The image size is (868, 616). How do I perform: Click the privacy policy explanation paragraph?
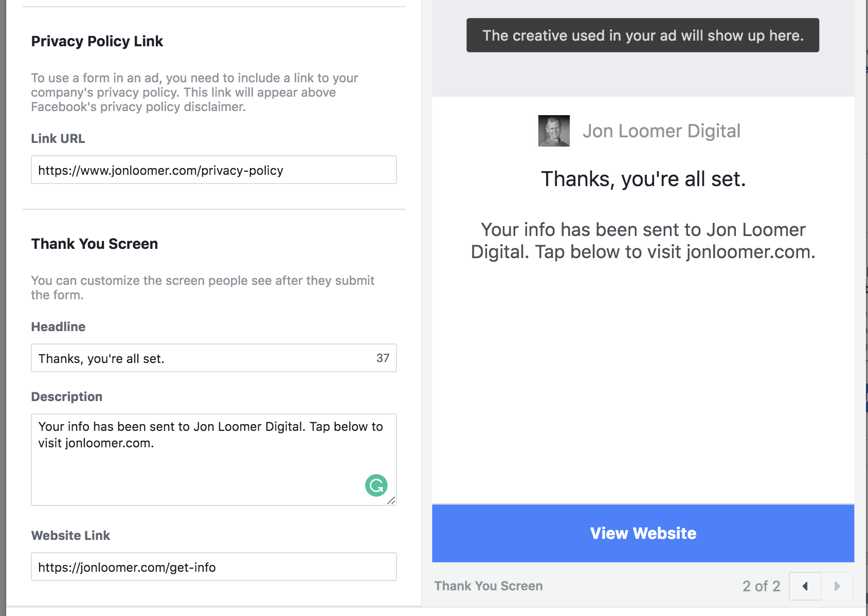[x=194, y=93]
